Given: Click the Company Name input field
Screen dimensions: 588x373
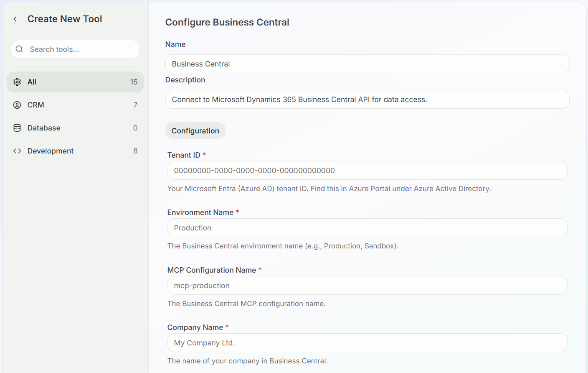Looking at the screenshot, I should [x=367, y=342].
